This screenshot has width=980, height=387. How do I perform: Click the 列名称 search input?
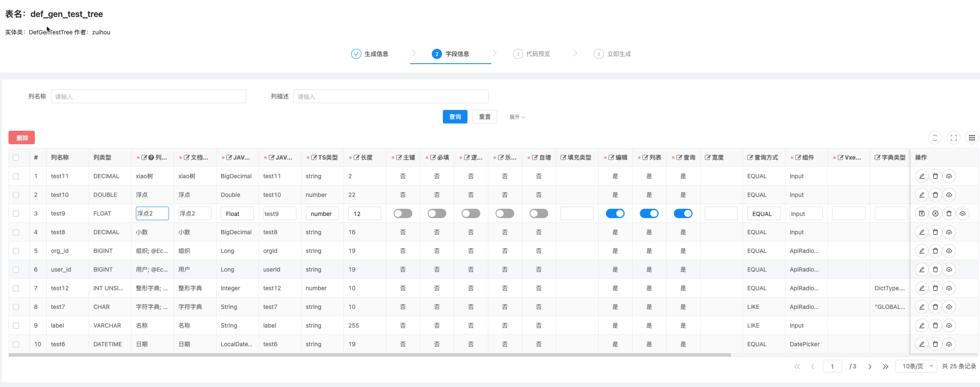tap(148, 97)
